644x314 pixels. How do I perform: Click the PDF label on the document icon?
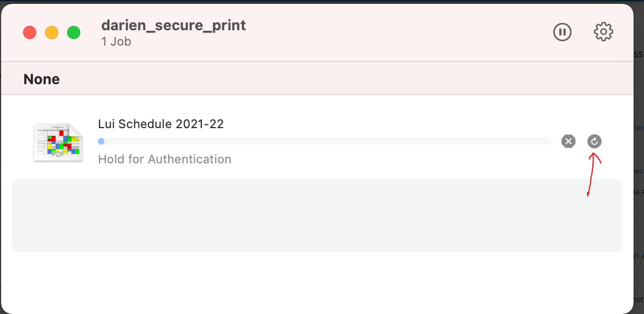(58, 155)
